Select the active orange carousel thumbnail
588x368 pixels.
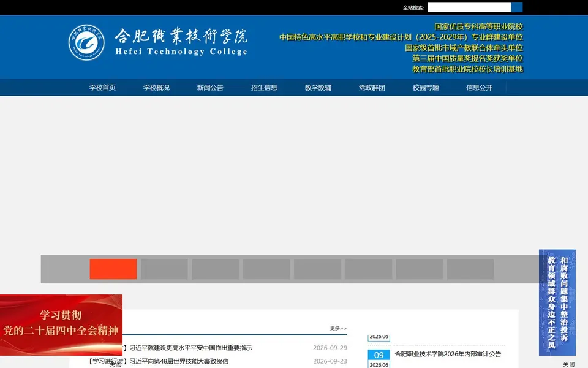pyautogui.click(x=113, y=269)
